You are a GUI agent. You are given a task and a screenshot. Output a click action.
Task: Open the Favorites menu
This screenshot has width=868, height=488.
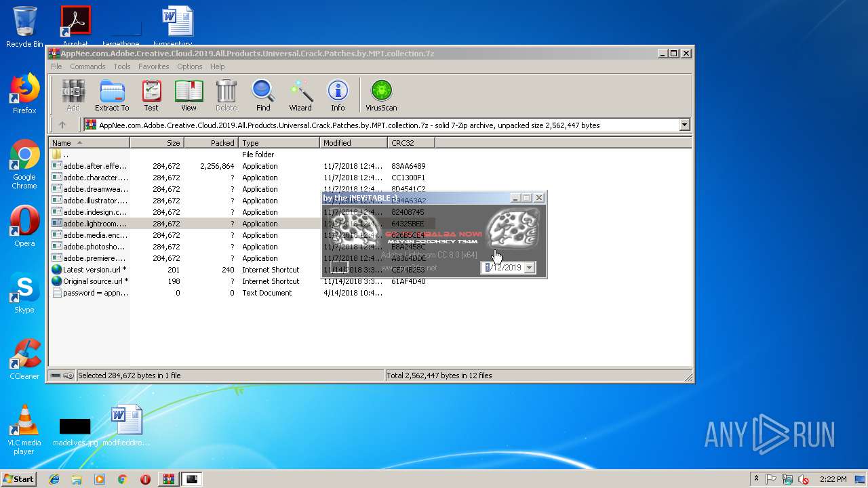154,66
